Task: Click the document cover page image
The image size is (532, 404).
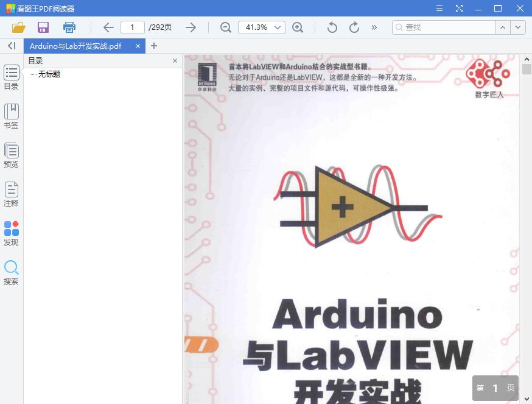Action: (x=351, y=229)
